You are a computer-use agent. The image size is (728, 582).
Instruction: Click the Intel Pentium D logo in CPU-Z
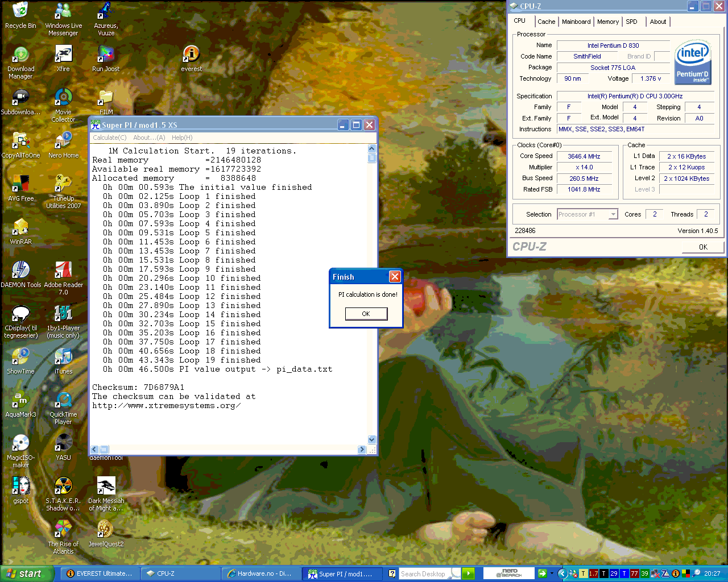point(693,62)
